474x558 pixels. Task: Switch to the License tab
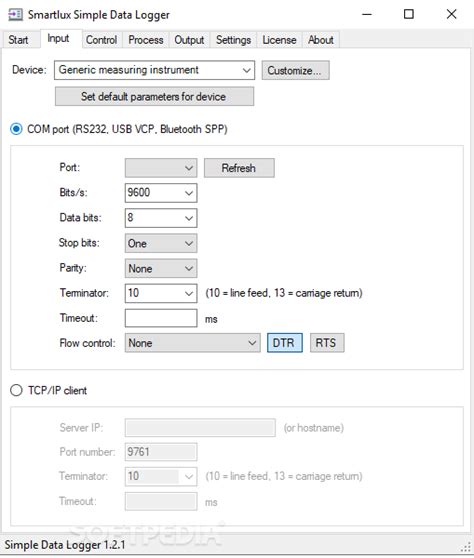coord(279,40)
